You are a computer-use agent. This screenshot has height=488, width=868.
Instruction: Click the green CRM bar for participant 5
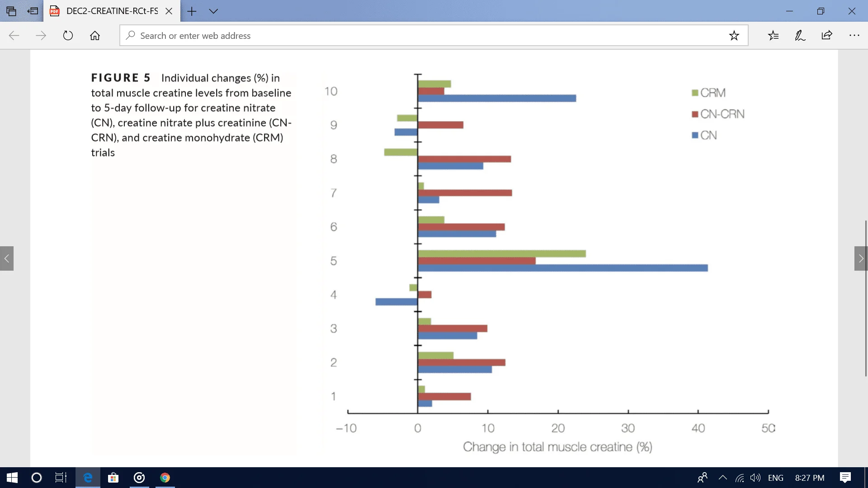coord(502,253)
